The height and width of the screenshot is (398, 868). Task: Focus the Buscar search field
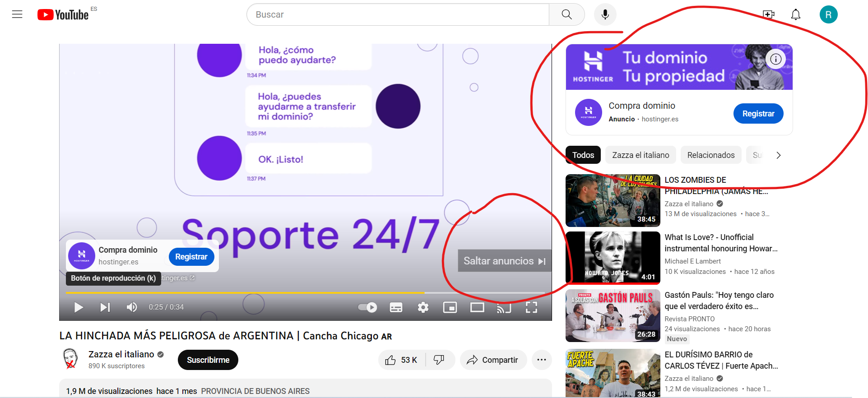(x=398, y=14)
